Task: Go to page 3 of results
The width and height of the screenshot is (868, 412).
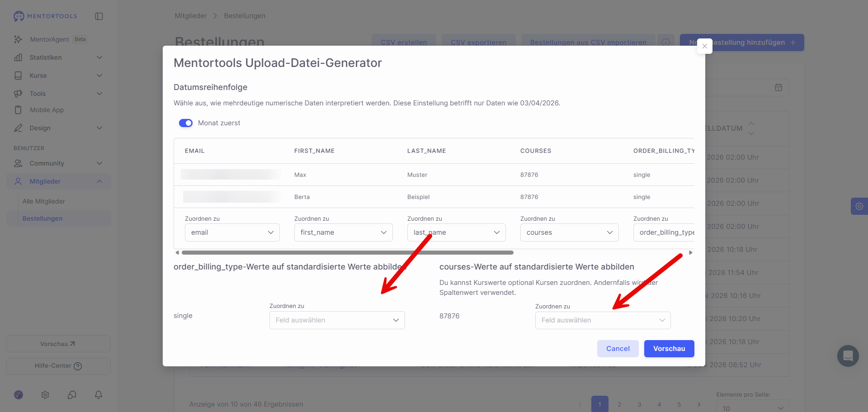Action: point(639,404)
